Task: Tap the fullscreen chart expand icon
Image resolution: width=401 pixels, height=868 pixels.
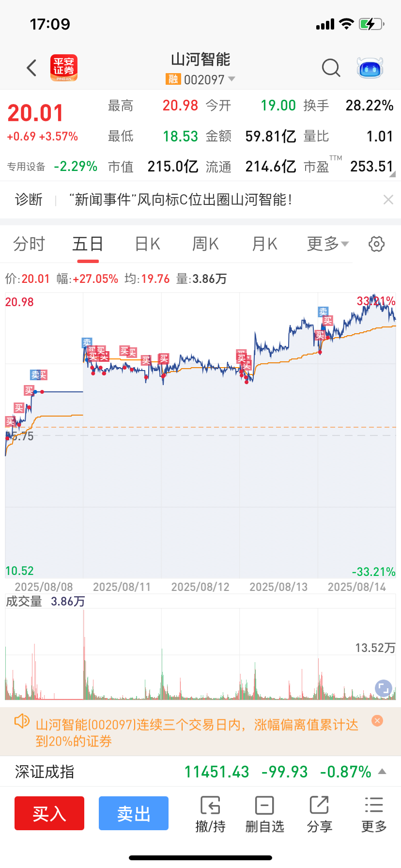Action: [384, 688]
